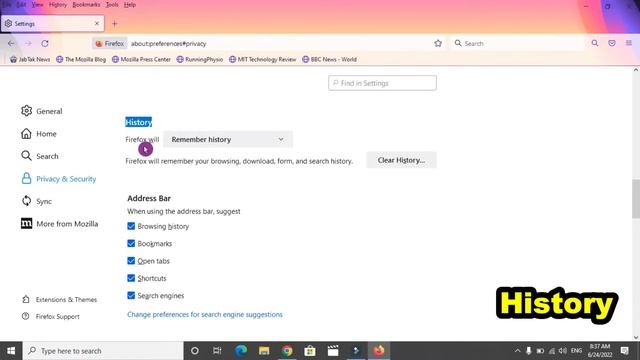Open the Edit menu
Screen dimensions: 640x360
(21, 5)
